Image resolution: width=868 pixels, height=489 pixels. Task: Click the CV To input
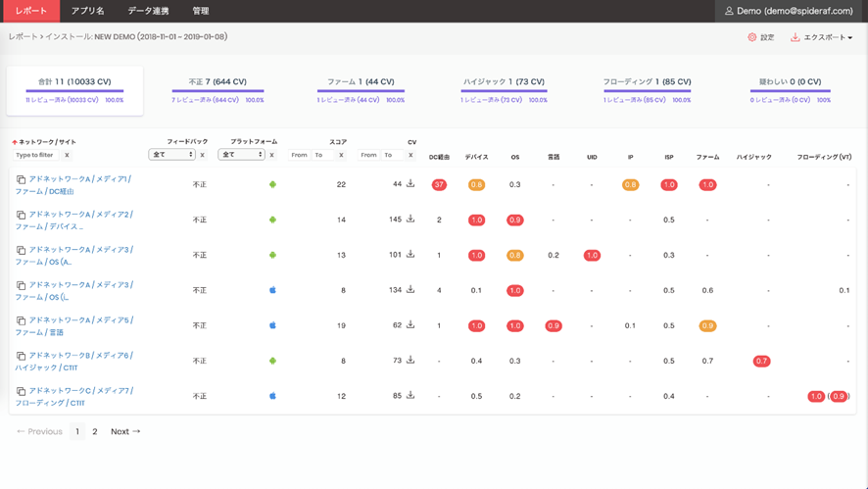(393, 155)
